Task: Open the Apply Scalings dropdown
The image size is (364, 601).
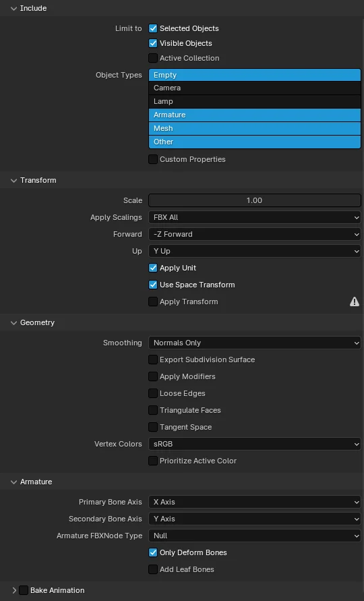Action: coord(254,217)
